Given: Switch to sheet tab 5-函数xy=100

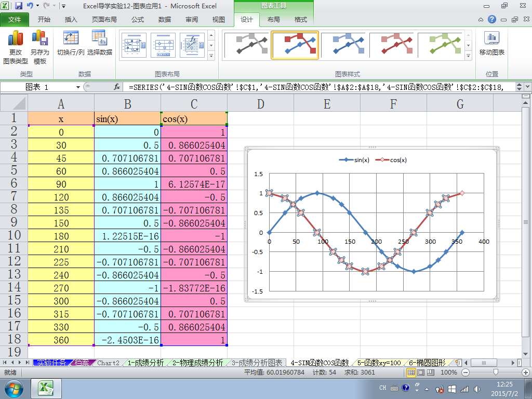Looking at the screenshot, I should coord(379,363).
